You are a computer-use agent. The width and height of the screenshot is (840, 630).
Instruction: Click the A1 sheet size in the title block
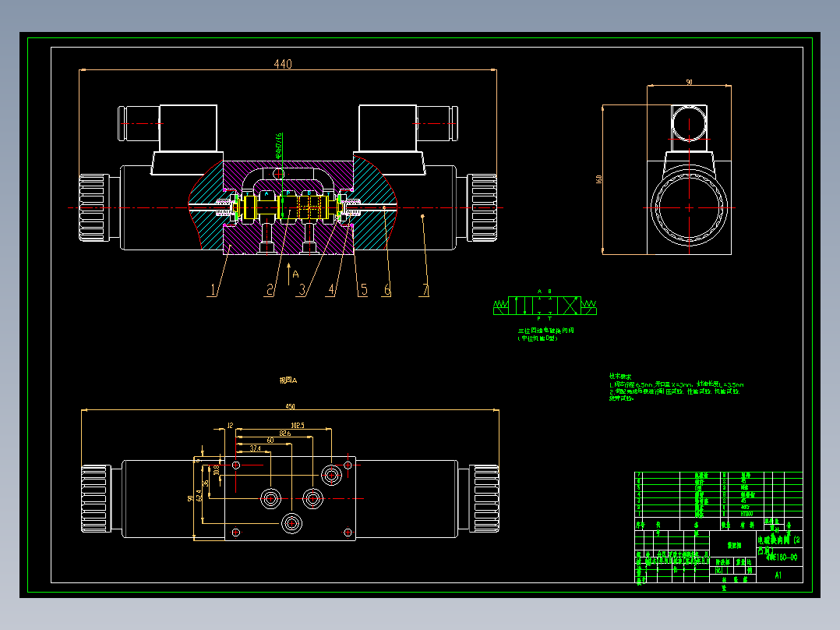click(x=778, y=575)
